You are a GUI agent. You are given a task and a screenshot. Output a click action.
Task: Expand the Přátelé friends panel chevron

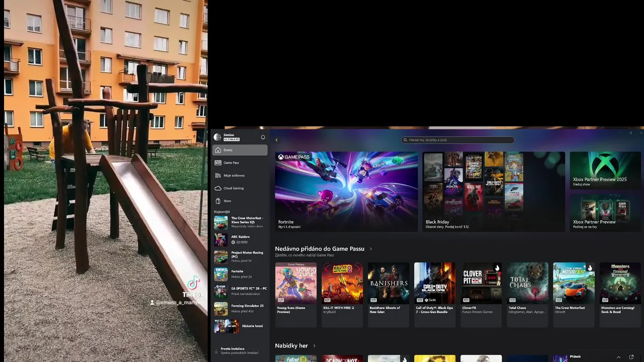tap(618, 357)
